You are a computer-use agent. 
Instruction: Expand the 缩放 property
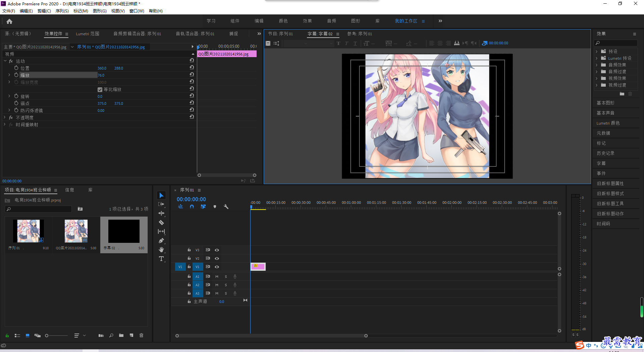(9, 75)
